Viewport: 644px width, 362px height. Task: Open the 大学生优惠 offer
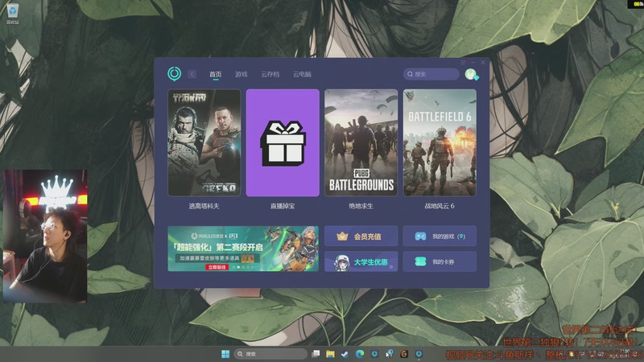tap(361, 261)
